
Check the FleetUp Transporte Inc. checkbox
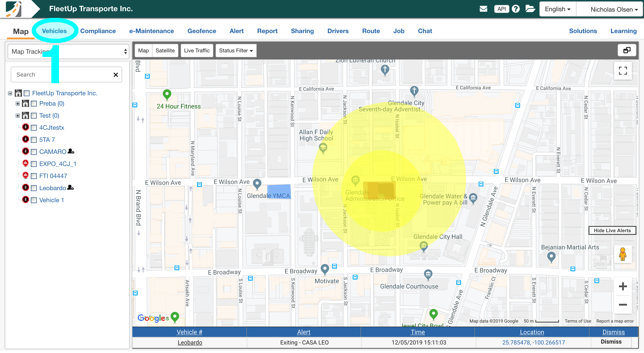click(27, 93)
